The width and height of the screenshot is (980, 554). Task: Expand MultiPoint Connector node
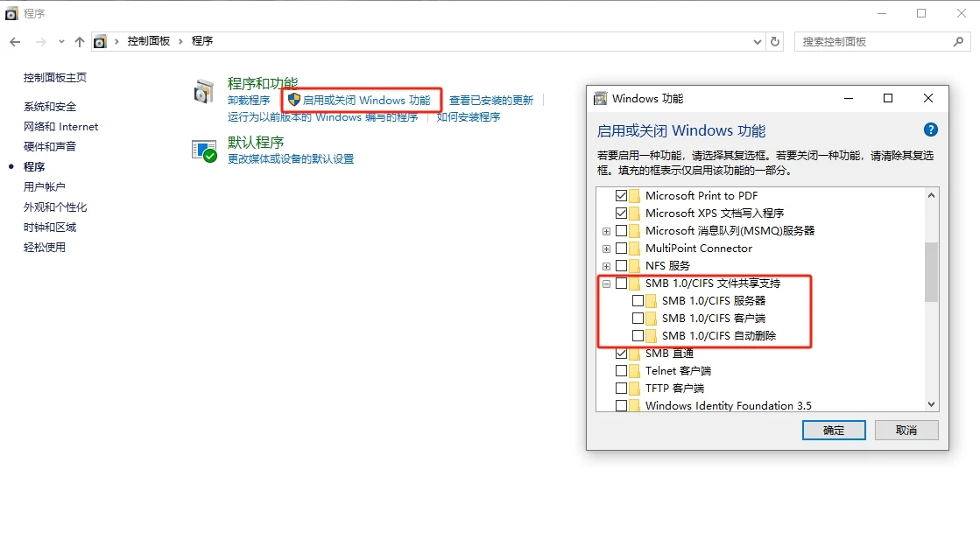tap(606, 249)
